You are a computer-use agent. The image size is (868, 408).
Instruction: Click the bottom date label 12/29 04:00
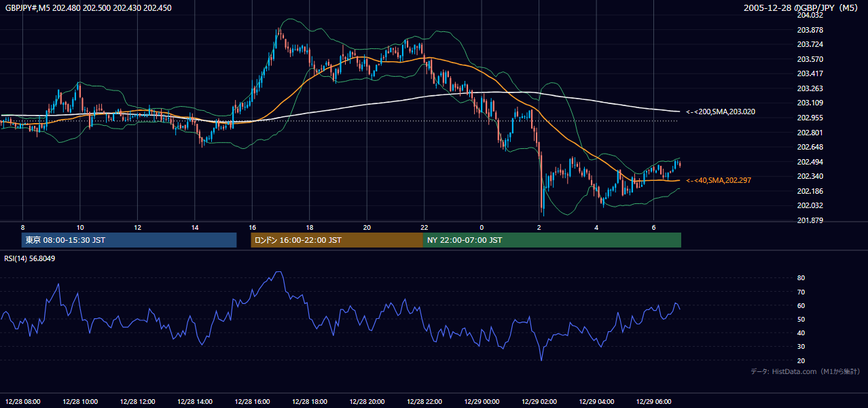(x=598, y=401)
